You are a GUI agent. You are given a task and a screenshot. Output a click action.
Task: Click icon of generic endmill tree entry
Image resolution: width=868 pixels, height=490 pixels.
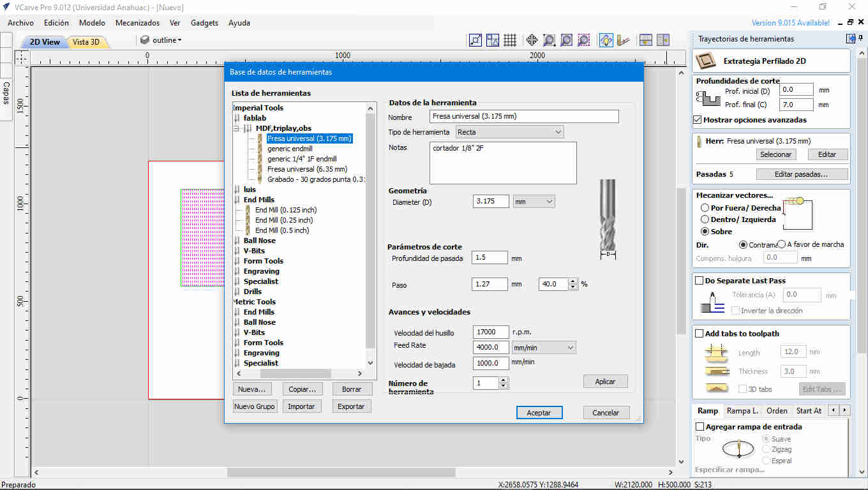click(x=260, y=149)
